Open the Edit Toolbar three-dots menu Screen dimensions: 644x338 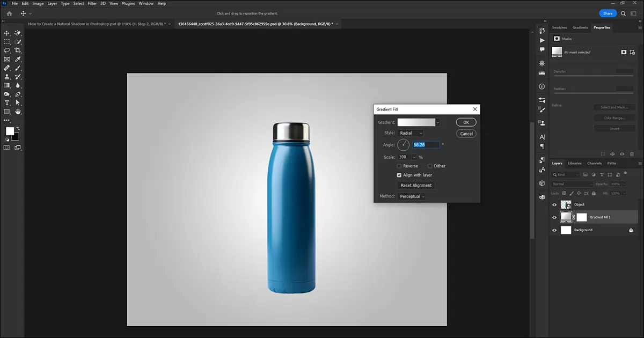pos(7,120)
